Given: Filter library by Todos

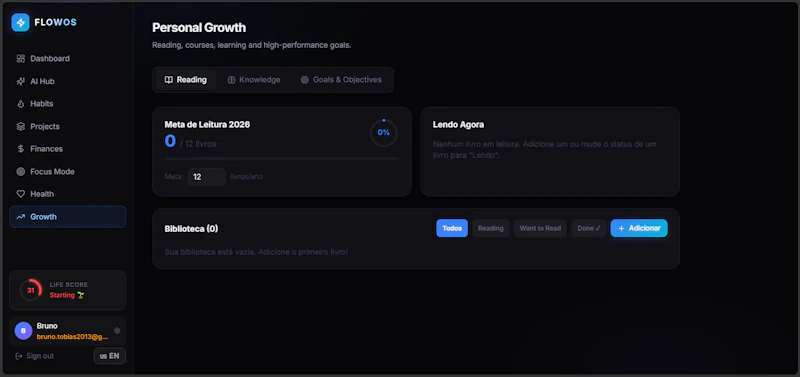Looking at the screenshot, I should pyautogui.click(x=452, y=228).
